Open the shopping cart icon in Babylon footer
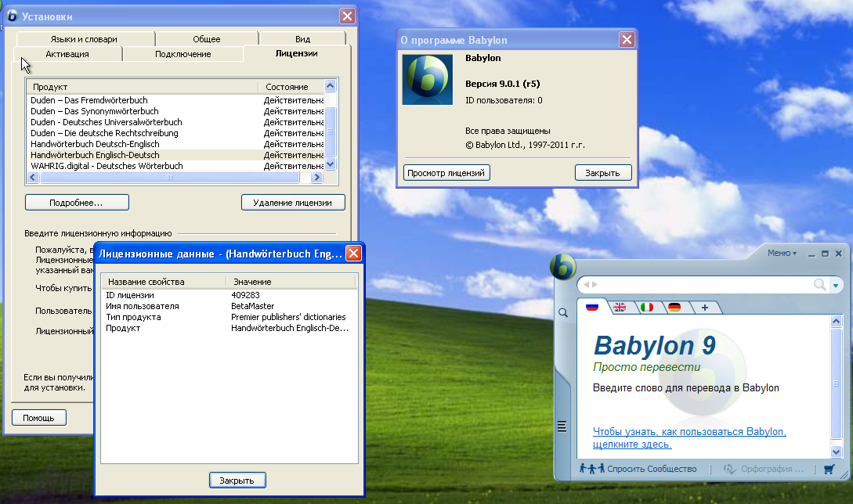Screen dimensions: 853x504 click(829, 470)
